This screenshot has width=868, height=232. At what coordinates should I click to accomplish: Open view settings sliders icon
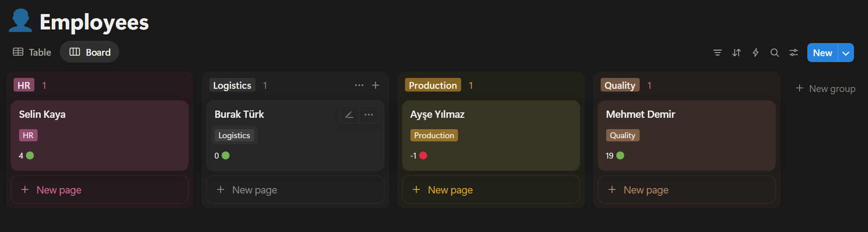(x=794, y=53)
